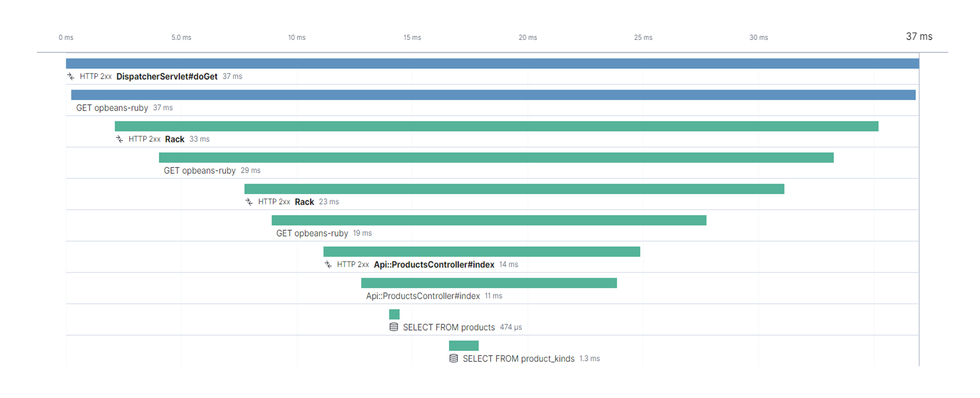Open the SELECT FROM products label

click(x=449, y=327)
